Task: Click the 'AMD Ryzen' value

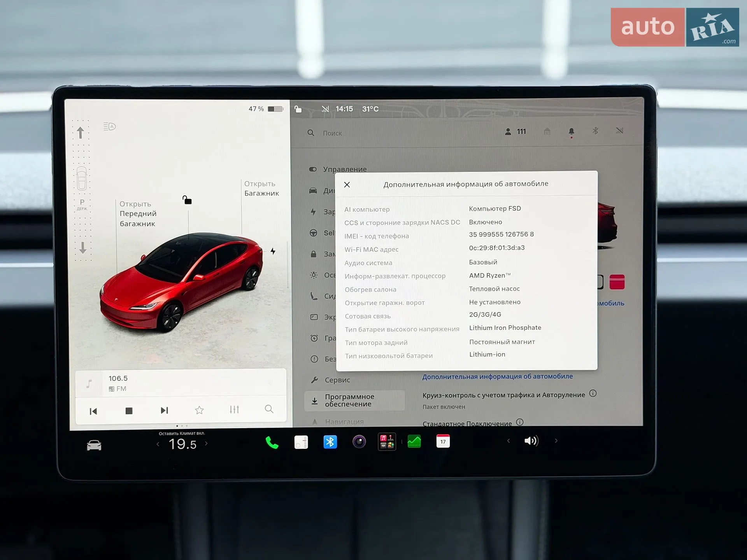Action: [x=490, y=275]
